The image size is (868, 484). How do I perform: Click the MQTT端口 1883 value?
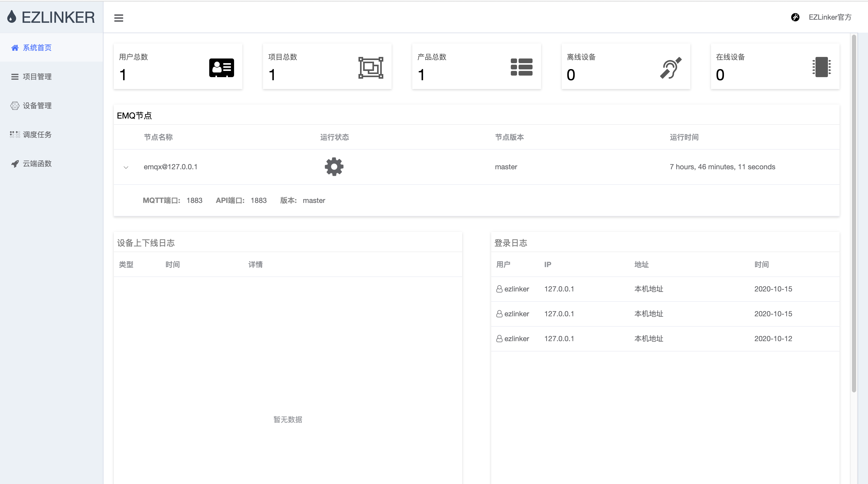194,200
